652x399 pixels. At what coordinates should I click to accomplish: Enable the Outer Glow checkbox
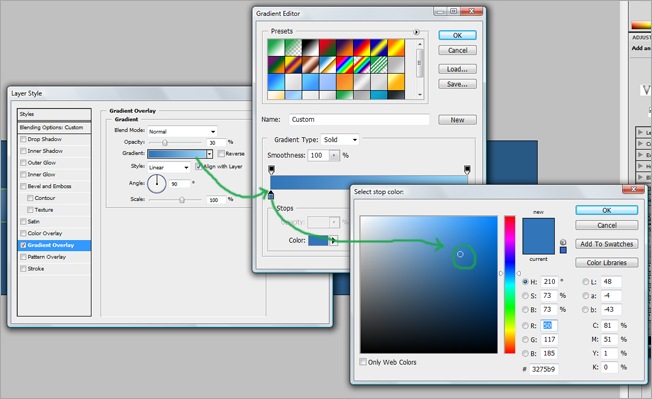tap(23, 163)
